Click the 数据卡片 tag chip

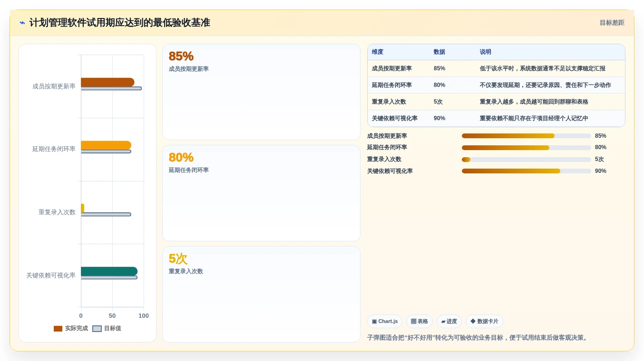coord(484,322)
